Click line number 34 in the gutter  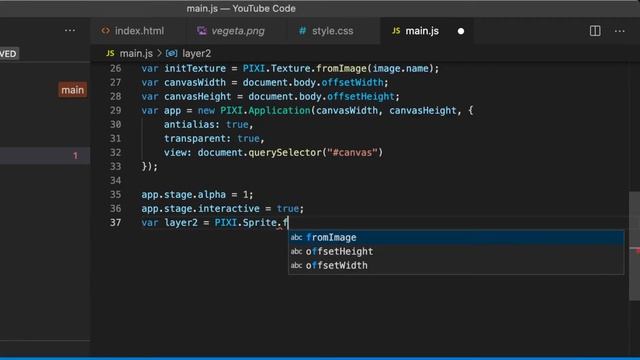[x=116, y=180]
